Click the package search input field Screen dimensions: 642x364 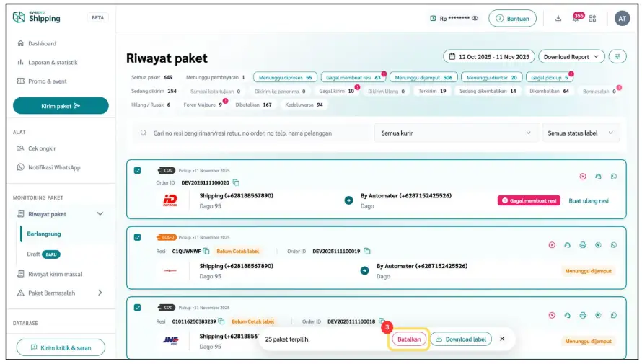click(x=252, y=133)
